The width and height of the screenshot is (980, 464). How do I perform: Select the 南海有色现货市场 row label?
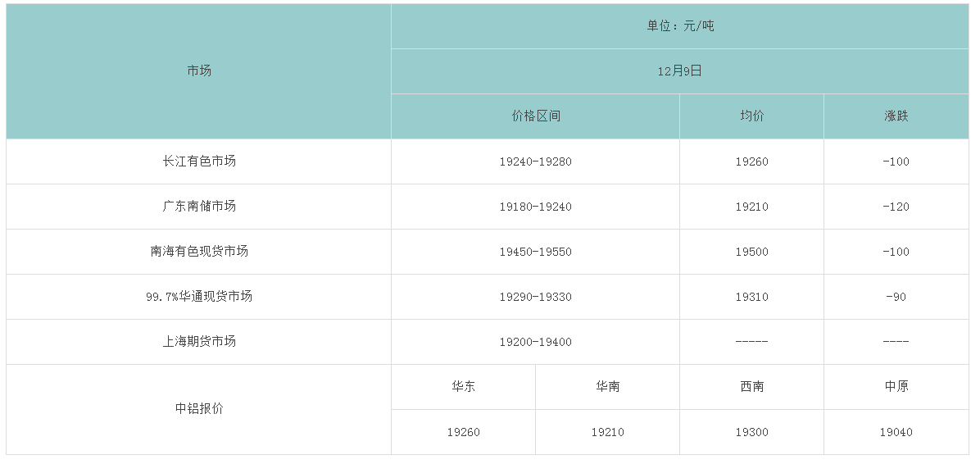tap(199, 252)
